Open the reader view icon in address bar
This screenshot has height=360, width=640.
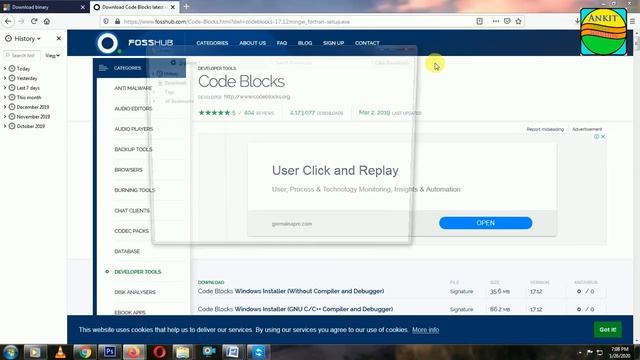click(x=480, y=21)
